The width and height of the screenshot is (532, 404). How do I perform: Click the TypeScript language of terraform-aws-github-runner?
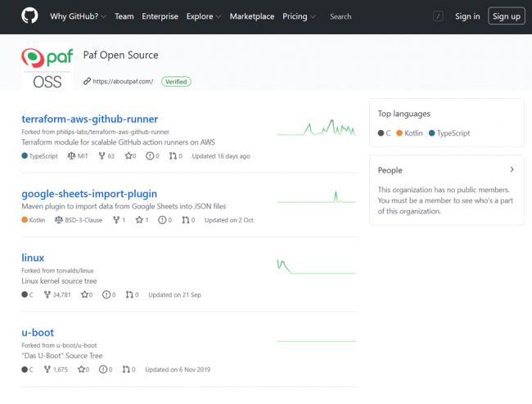(39, 156)
